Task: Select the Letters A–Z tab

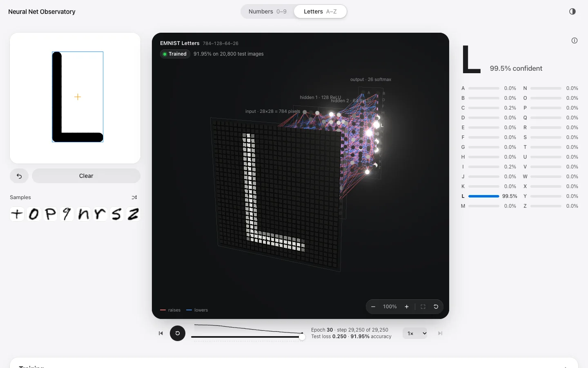Action: point(320,11)
